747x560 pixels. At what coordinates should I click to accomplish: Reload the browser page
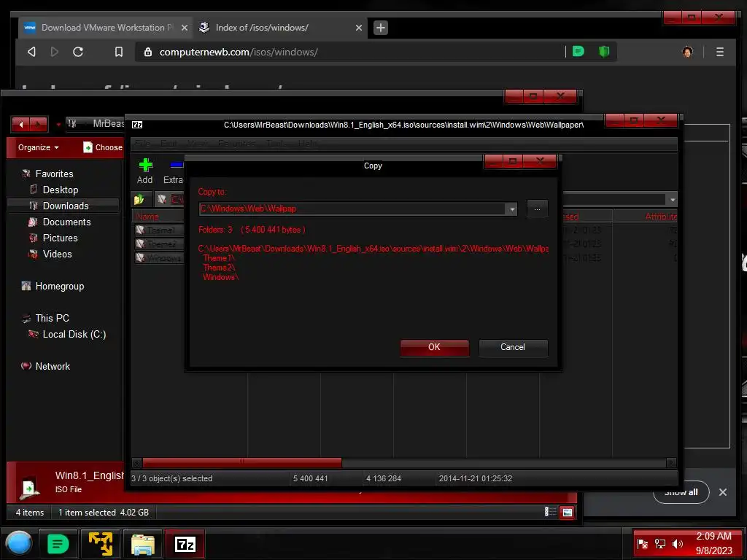(x=78, y=52)
